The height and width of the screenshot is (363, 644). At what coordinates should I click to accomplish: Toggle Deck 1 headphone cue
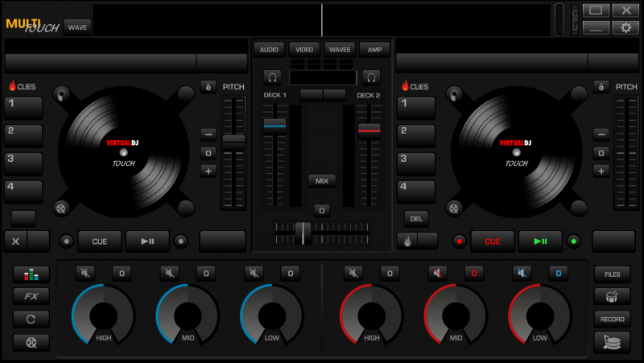272,77
